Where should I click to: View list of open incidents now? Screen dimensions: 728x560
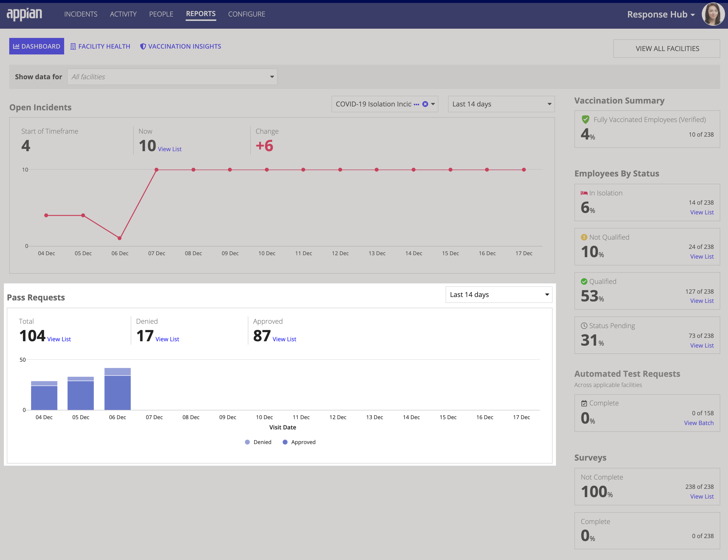tap(170, 149)
